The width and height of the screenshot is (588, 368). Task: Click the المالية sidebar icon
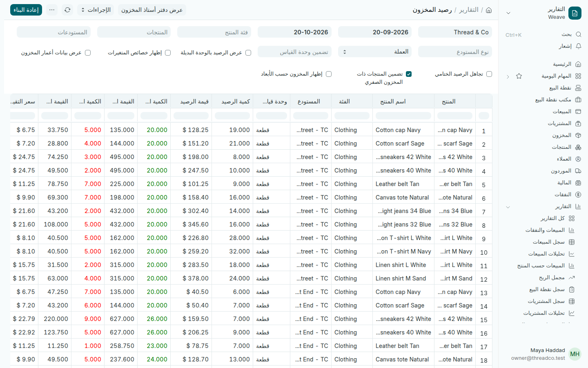tap(578, 183)
